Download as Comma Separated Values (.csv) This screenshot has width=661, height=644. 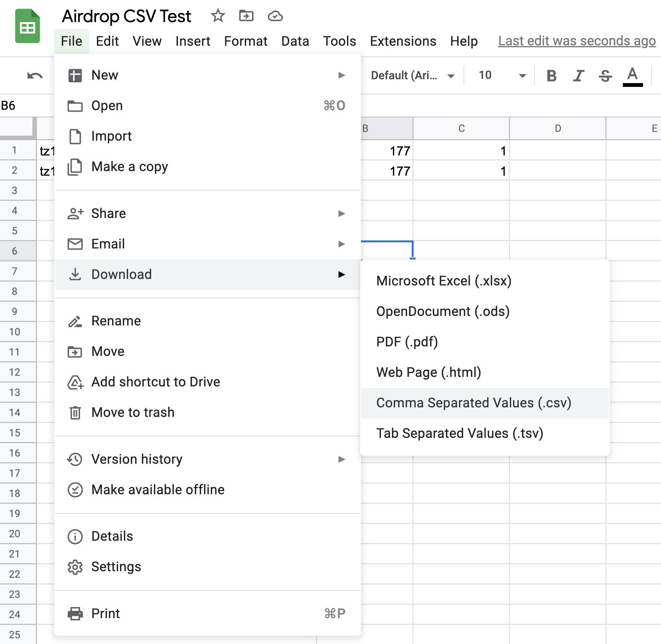coord(473,403)
